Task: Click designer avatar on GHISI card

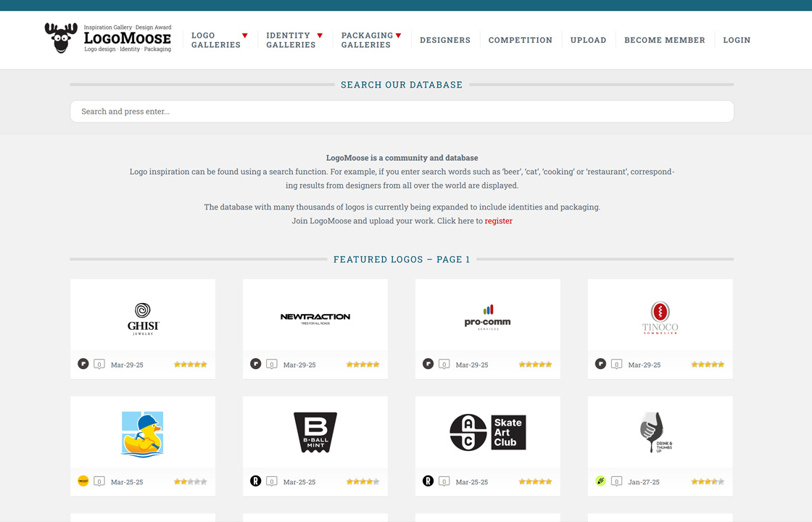Action: [83, 363]
